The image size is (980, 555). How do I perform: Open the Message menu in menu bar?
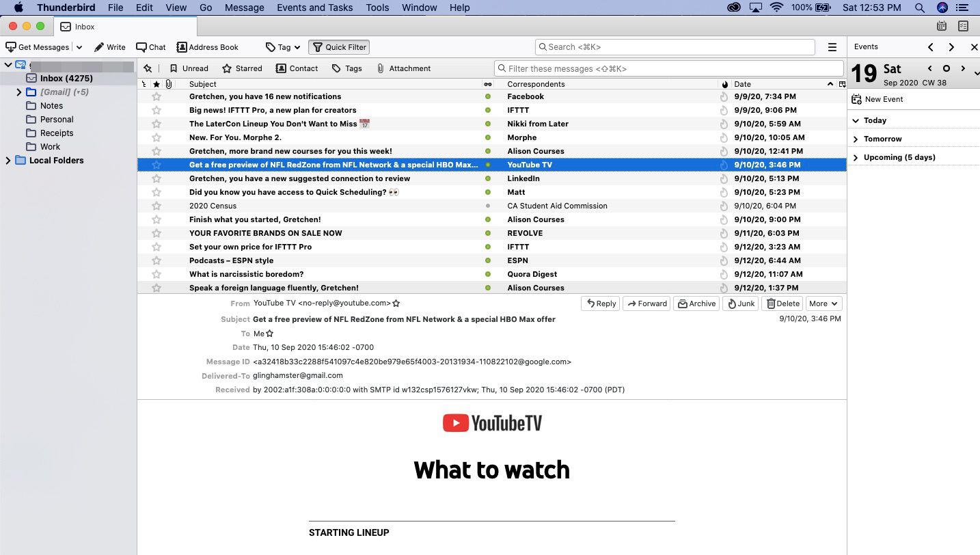point(244,8)
